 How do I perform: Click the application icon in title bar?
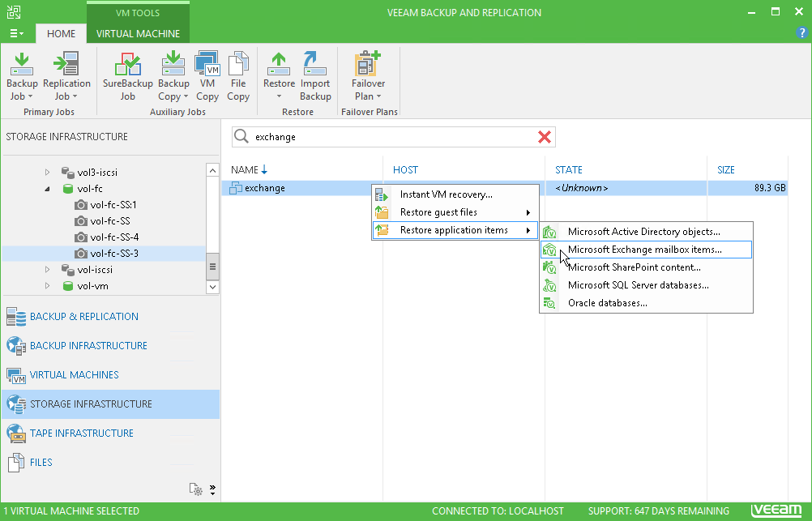14,12
